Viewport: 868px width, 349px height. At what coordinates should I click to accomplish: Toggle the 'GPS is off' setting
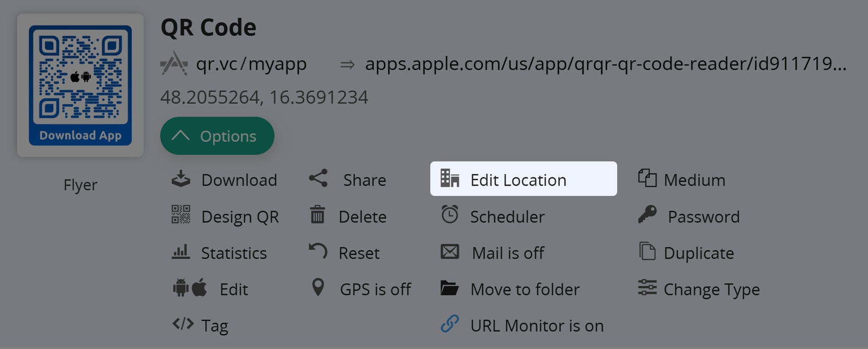(x=375, y=289)
